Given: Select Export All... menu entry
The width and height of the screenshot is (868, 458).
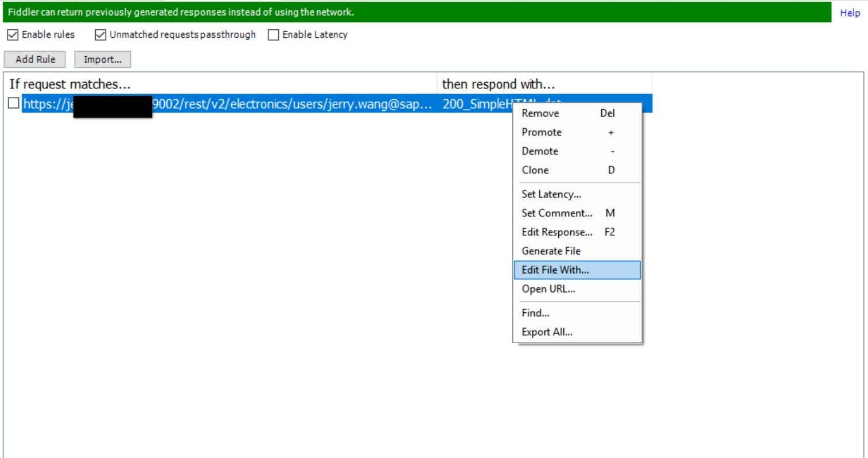Looking at the screenshot, I should [577, 332].
